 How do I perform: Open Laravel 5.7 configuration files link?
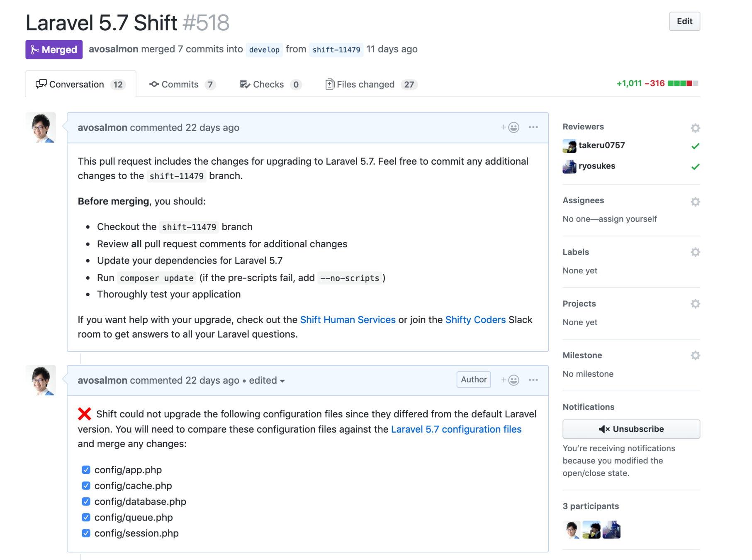[456, 429]
